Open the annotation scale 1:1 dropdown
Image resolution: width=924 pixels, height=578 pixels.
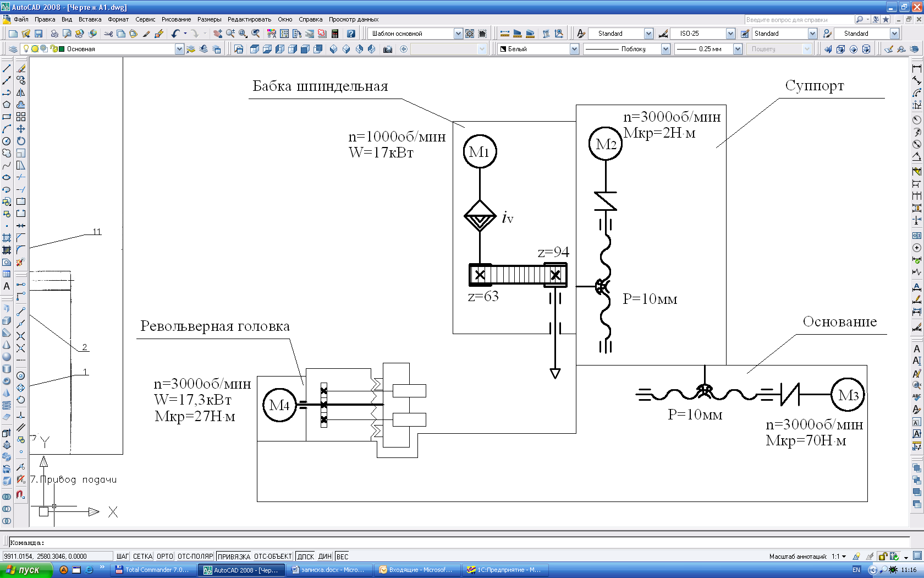click(x=839, y=557)
